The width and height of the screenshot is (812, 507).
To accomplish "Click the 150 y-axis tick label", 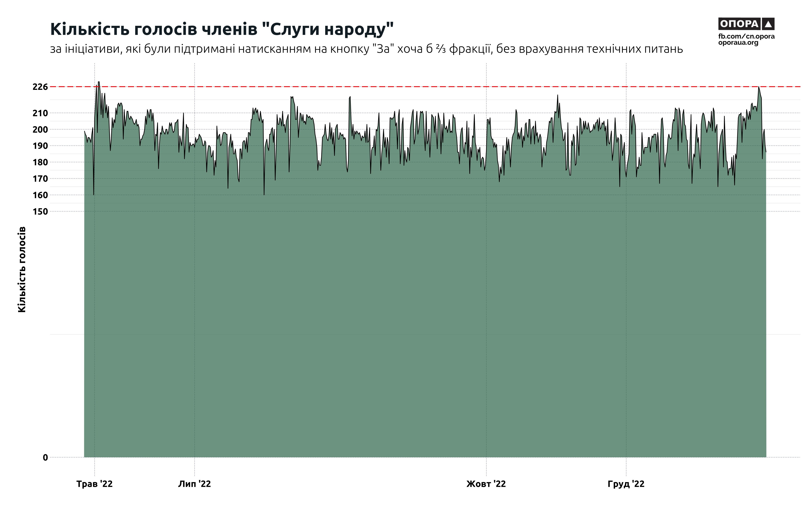I will pyautogui.click(x=40, y=212).
